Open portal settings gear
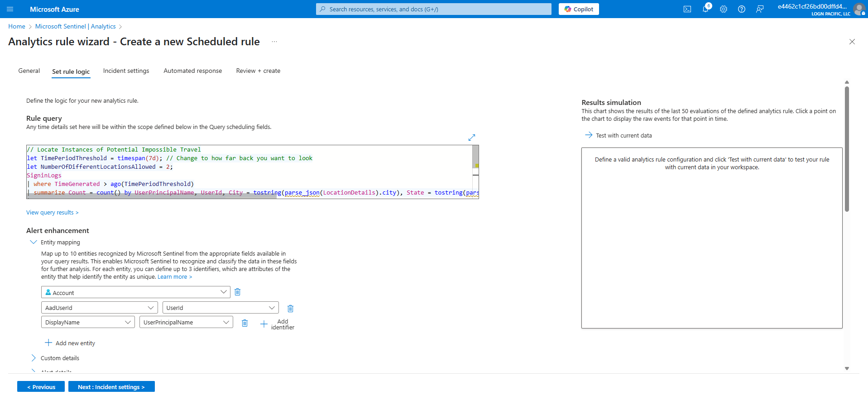 click(723, 9)
